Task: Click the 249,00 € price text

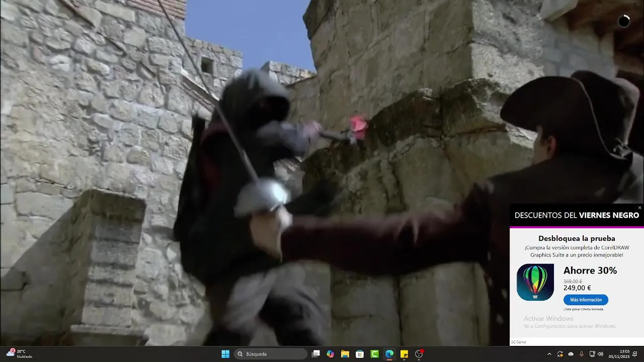Action: point(577,288)
